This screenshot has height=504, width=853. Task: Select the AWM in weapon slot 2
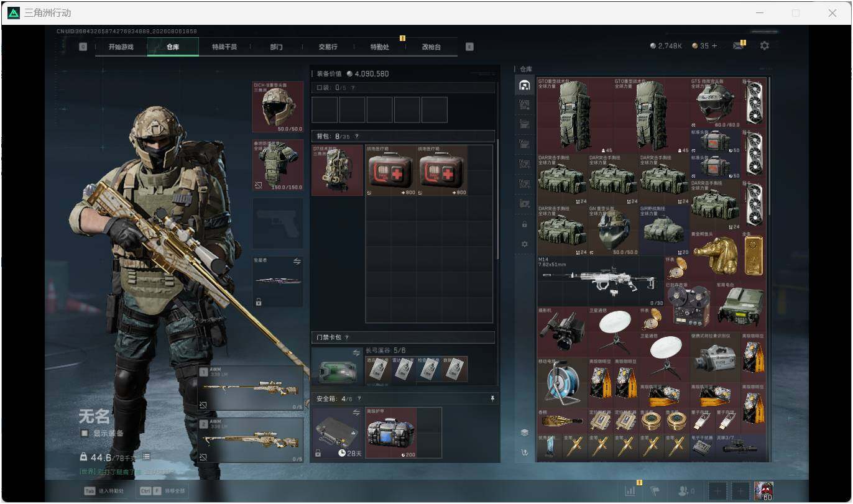click(x=251, y=441)
